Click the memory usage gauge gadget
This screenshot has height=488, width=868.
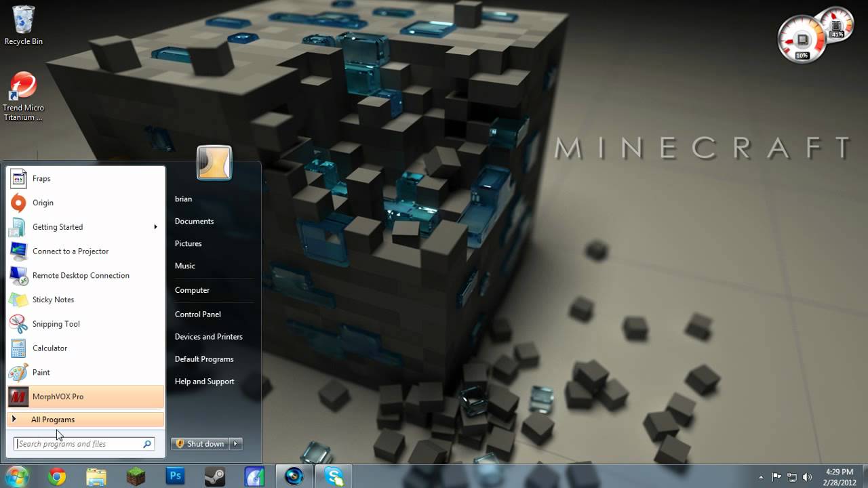(x=836, y=25)
